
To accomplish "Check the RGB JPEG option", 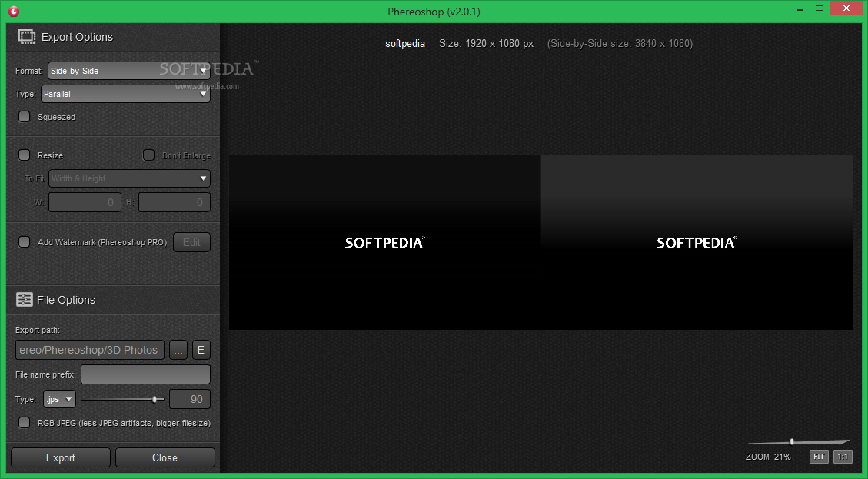I will (x=25, y=423).
